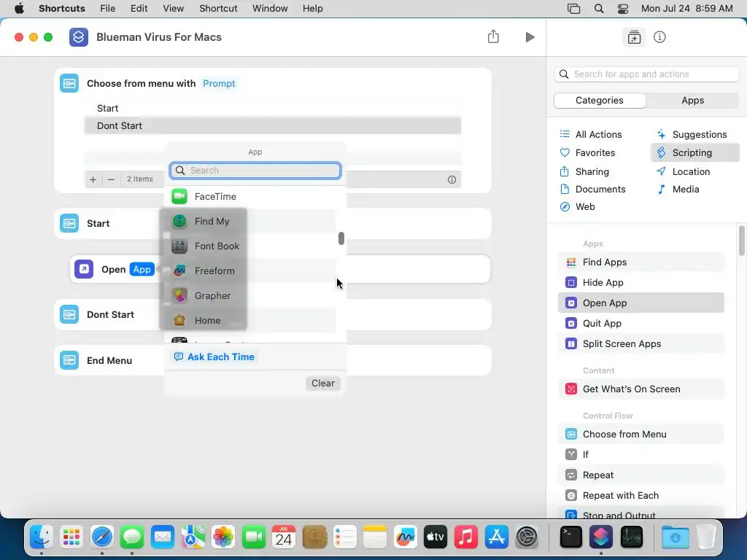Open the Window menu
Viewport: 747px width, 560px height.
270,9
